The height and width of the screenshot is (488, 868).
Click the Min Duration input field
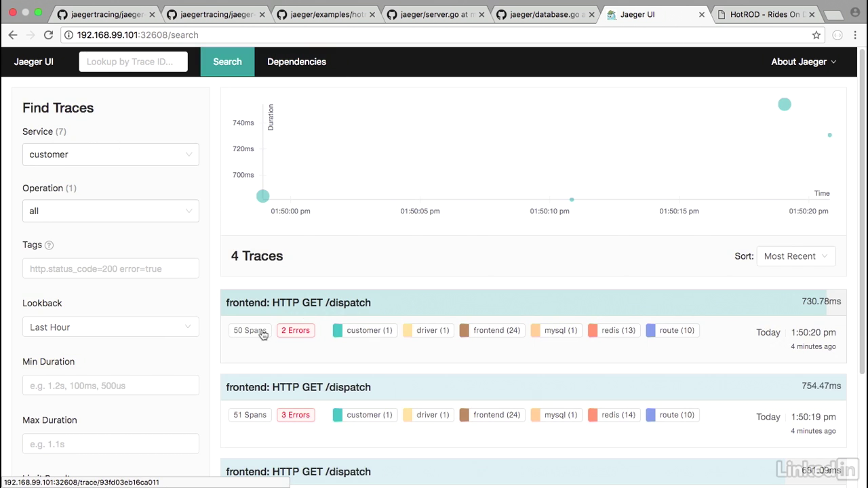(x=111, y=386)
